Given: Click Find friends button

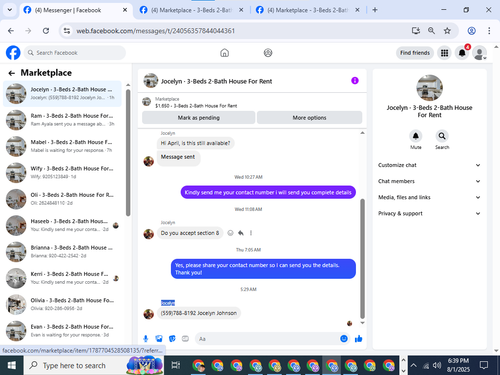Looking at the screenshot, I should (x=415, y=53).
